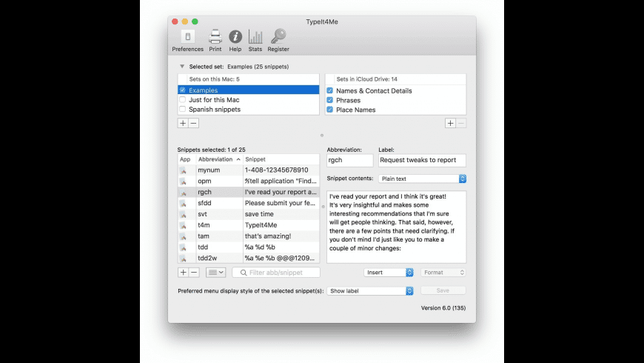Viewport: 644px width, 363px height.
Task: Enable the Spanish snippets set
Action: pyautogui.click(x=182, y=109)
